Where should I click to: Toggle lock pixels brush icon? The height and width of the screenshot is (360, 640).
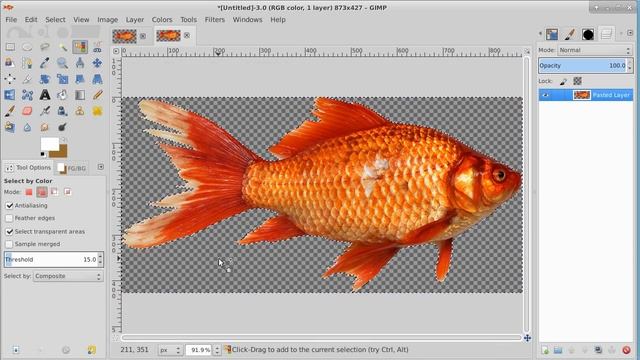(563, 81)
